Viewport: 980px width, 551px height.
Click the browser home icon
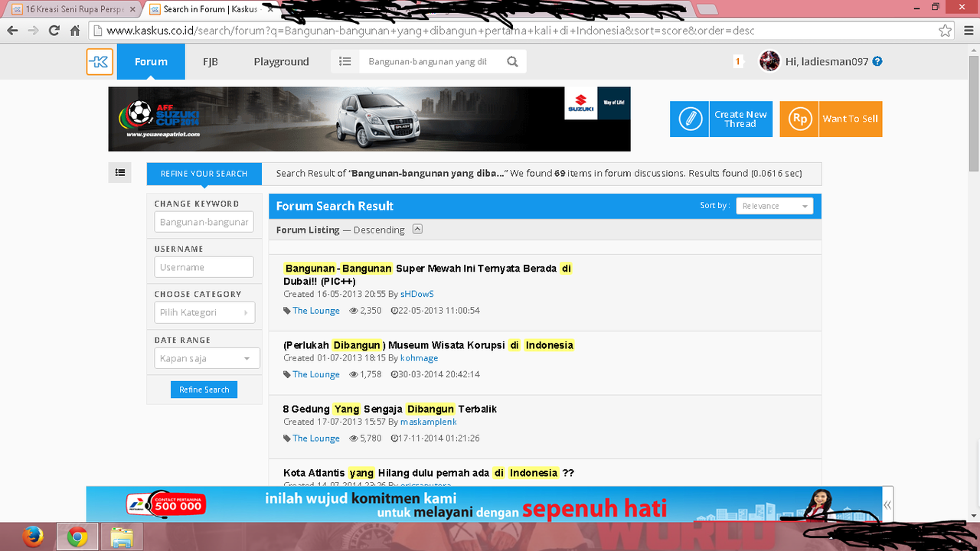click(75, 31)
